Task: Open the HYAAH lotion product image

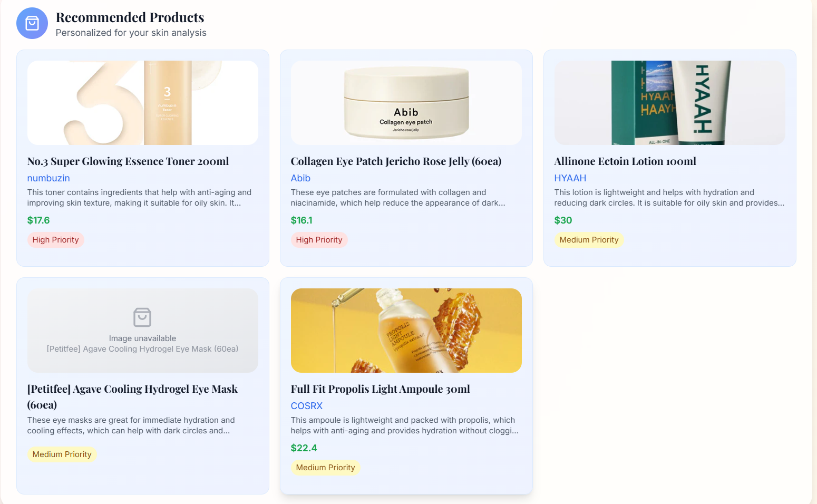Action: pyautogui.click(x=669, y=103)
